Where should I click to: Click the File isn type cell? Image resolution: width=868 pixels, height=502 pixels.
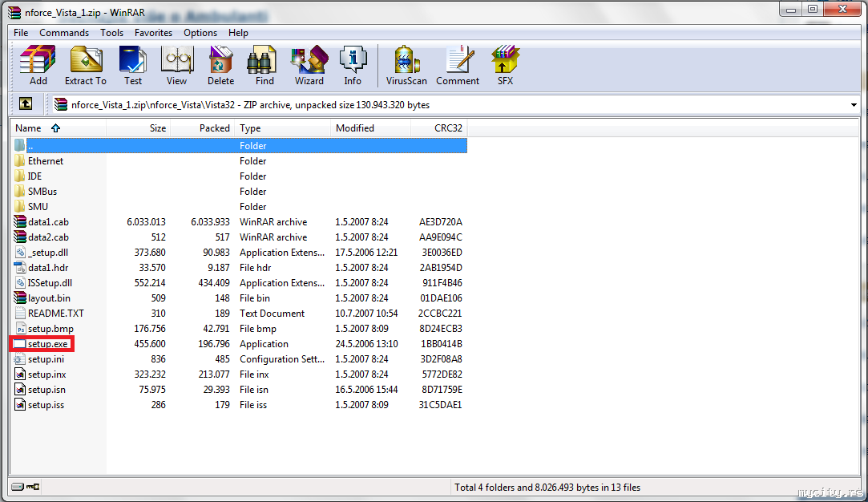(253, 390)
